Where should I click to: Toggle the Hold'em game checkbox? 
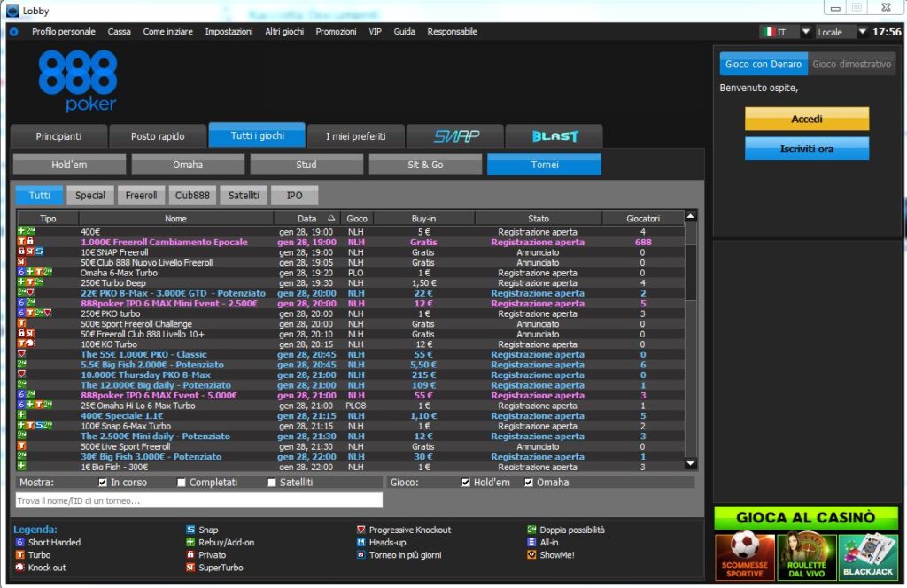click(x=466, y=483)
